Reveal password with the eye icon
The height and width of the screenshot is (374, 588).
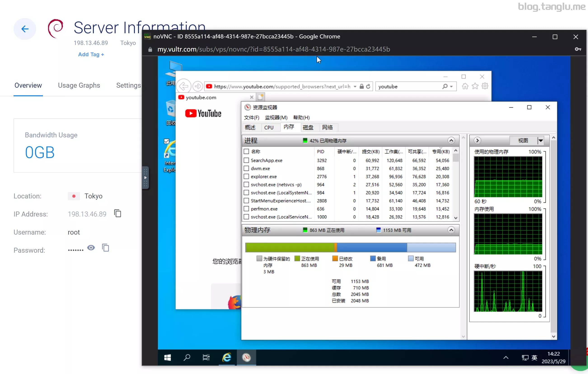91,248
